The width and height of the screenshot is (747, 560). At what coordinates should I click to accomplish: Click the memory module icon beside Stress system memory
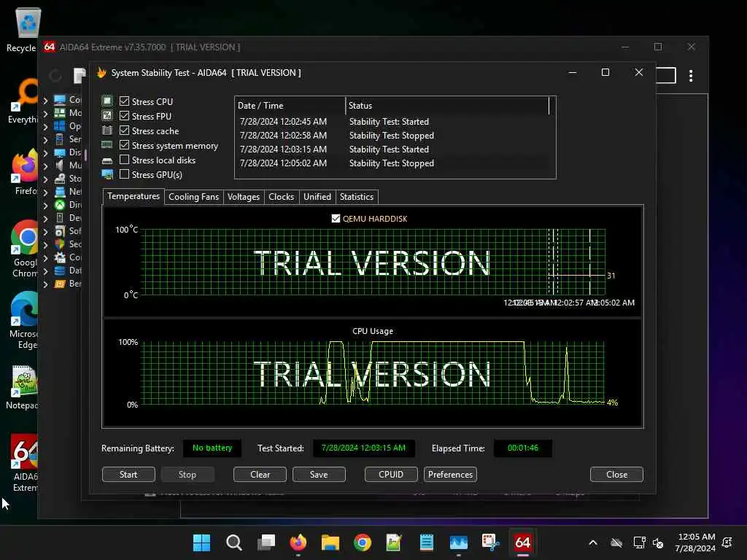coord(107,145)
